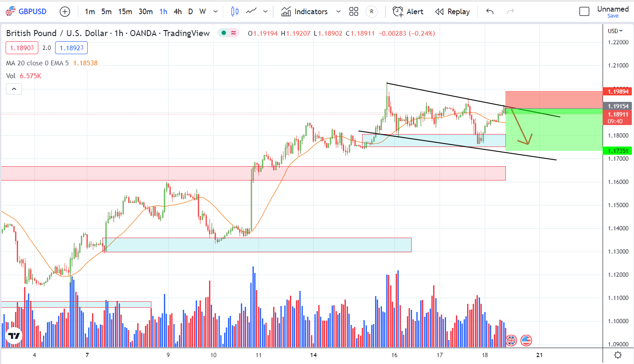Collapse the indicator legend chevron
634x364 pixels.
pyautogui.click(x=14, y=89)
